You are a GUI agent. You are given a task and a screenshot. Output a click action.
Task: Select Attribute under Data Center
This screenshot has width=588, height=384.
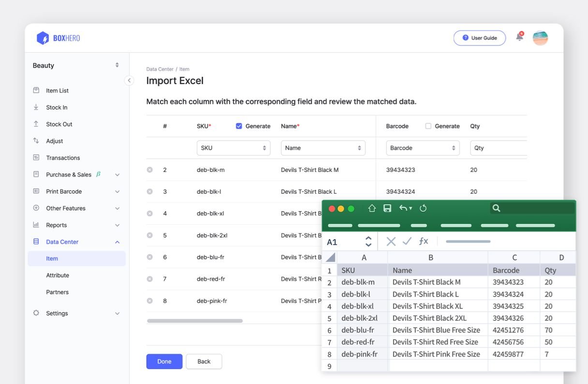(58, 275)
